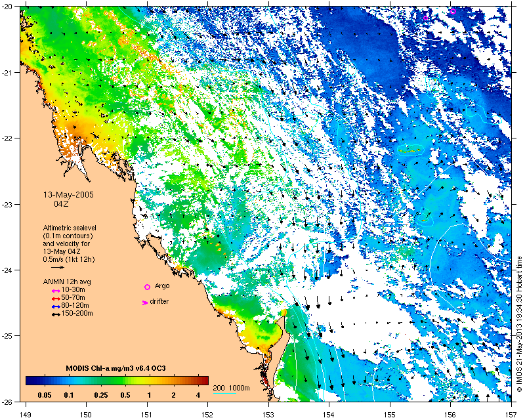This screenshot has width=525, height=420.
Task: Click the '-22' latitude axis label
Action: pyautogui.click(x=8, y=138)
